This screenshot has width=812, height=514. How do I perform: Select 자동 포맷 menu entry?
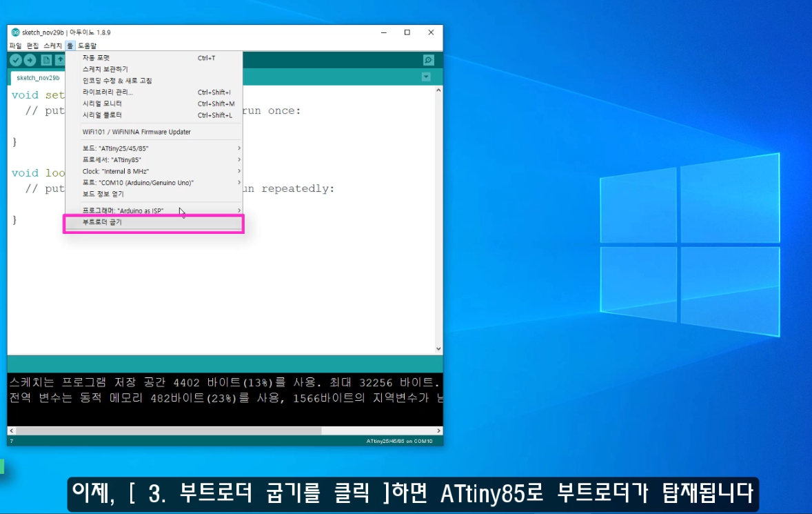pyautogui.click(x=154, y=58)
